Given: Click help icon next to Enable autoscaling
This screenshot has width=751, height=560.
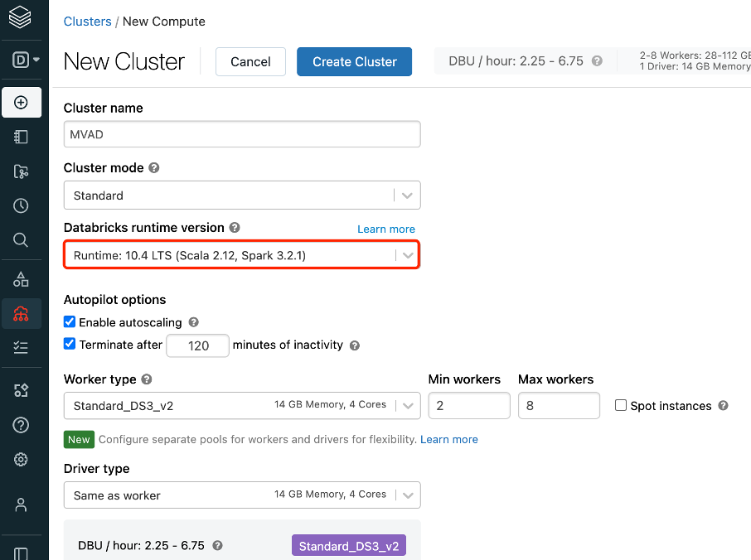Looking at the screenshot, I should pyautogui.click(x=193, y=322).
